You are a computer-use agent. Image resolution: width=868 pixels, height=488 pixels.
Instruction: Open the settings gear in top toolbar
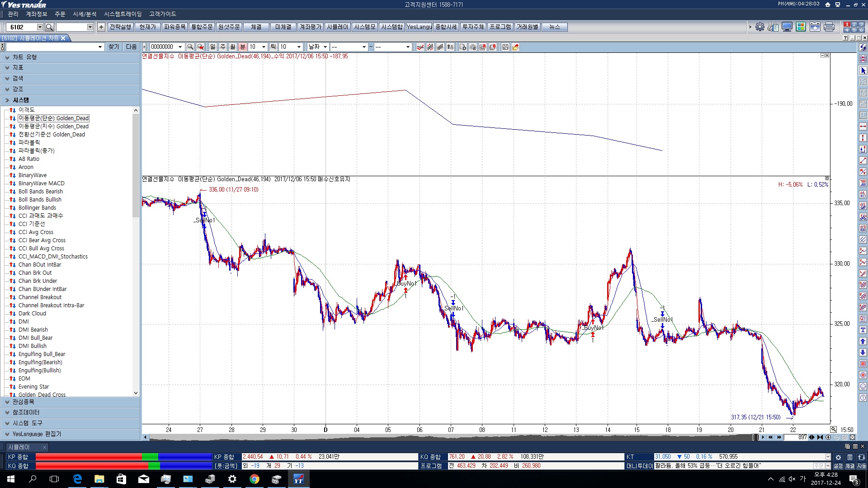[x=760, y=27]
